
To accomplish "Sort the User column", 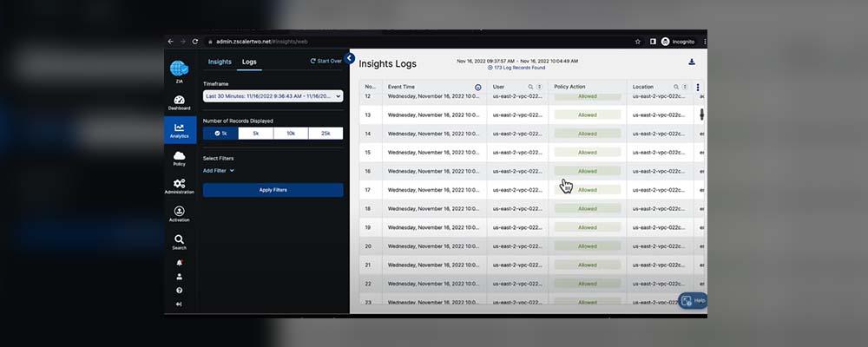I will [539, 87].
